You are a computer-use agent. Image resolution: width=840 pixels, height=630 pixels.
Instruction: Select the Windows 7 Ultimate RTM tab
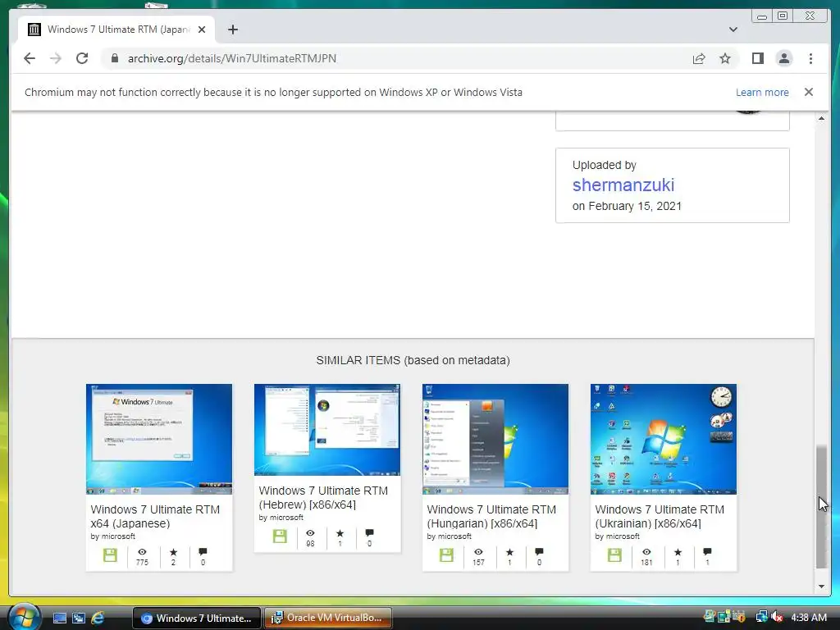[x=116, y=30]
